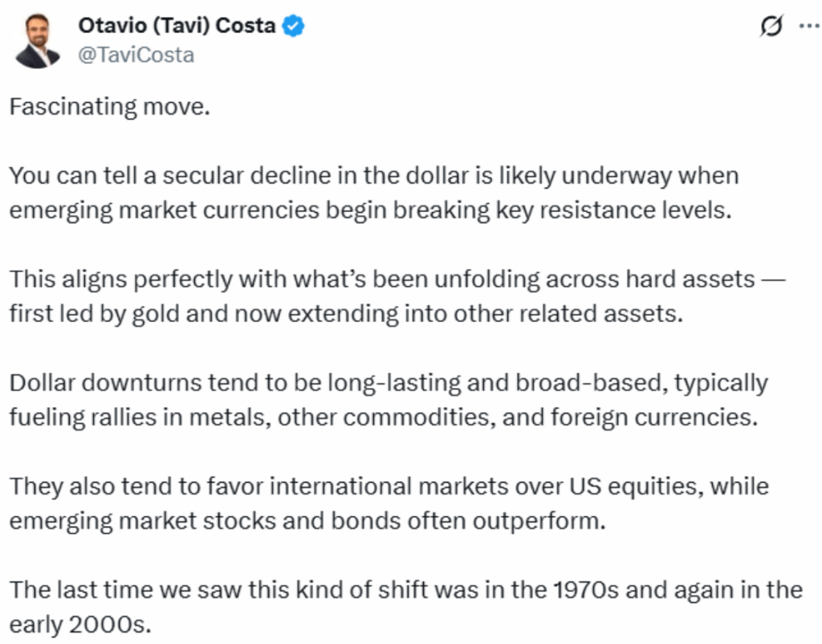Viewport: 822px width, 644px height.
Task: Click the words 'early 2000s.'
Action: pyautogui.click(x=80, y=625)
